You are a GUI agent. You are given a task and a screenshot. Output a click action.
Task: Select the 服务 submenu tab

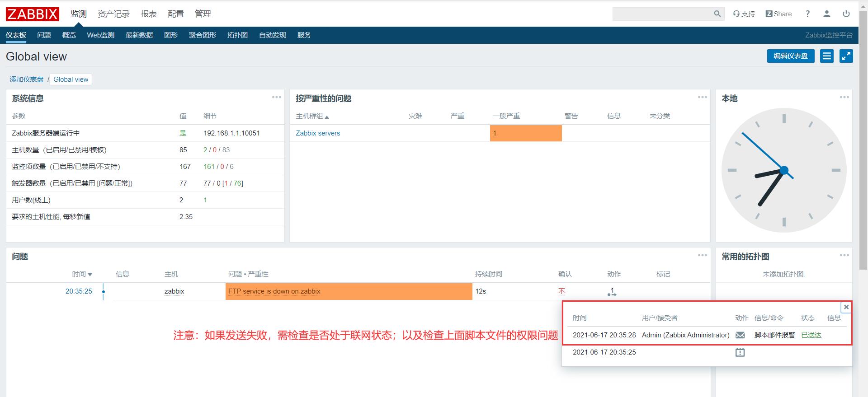304,35
